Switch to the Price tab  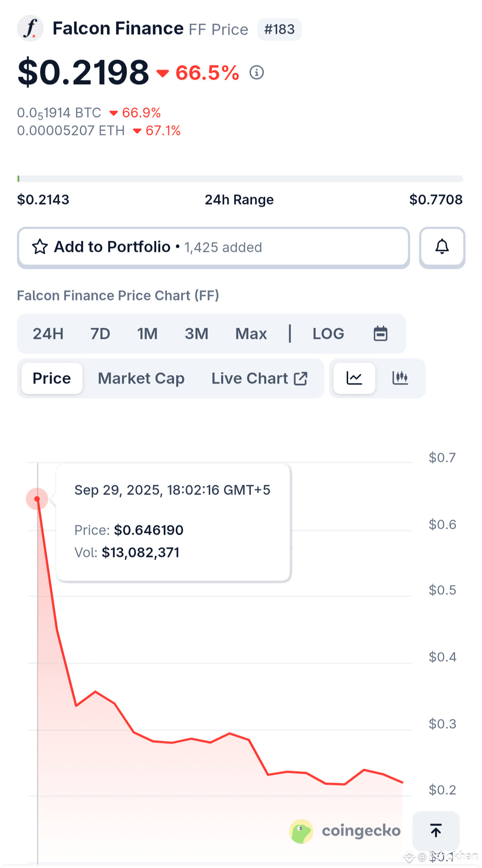[x=52, y=378]
